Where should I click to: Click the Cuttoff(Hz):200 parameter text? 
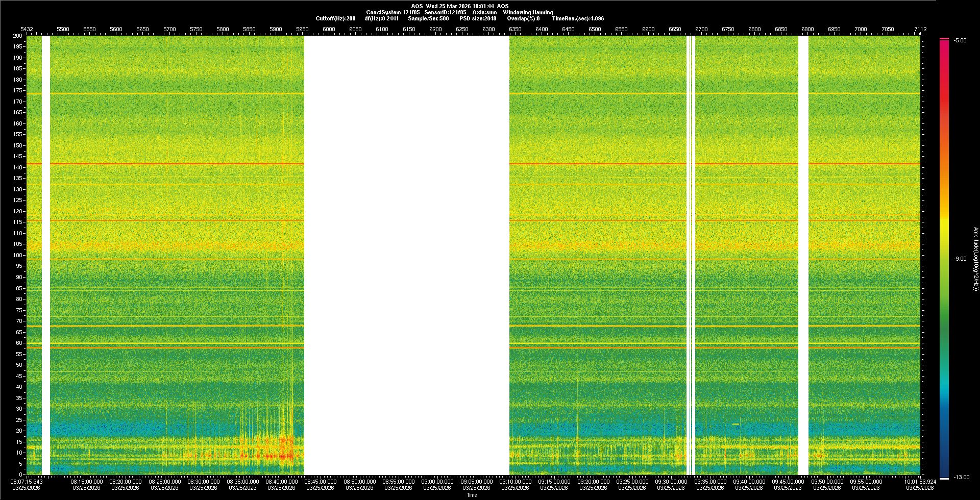click(335, 18)
